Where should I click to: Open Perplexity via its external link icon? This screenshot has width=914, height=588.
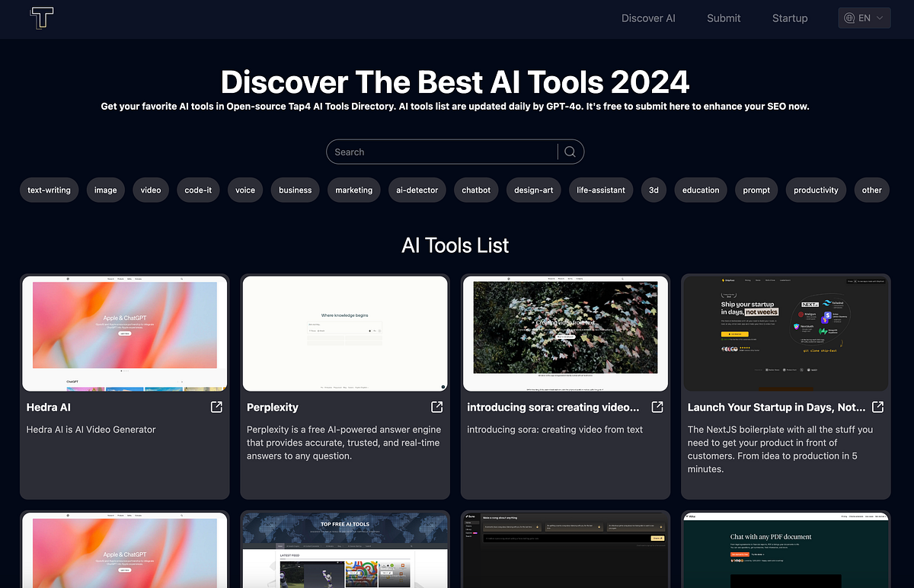coord(436,407)
